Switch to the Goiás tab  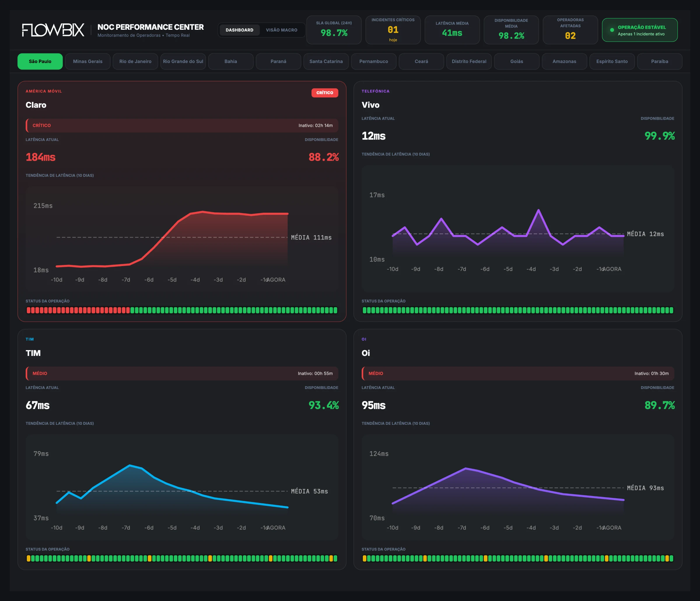point(517,62)
